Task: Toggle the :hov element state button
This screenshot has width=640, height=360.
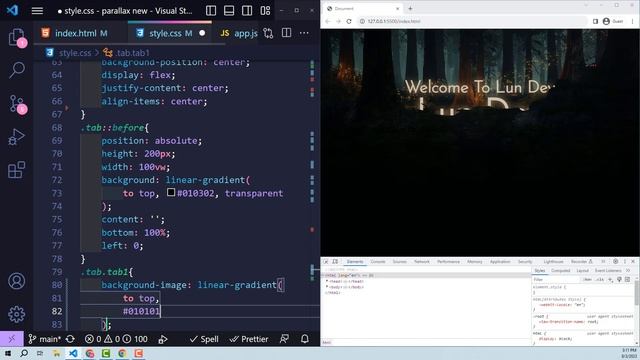Action: pos(587,280)
